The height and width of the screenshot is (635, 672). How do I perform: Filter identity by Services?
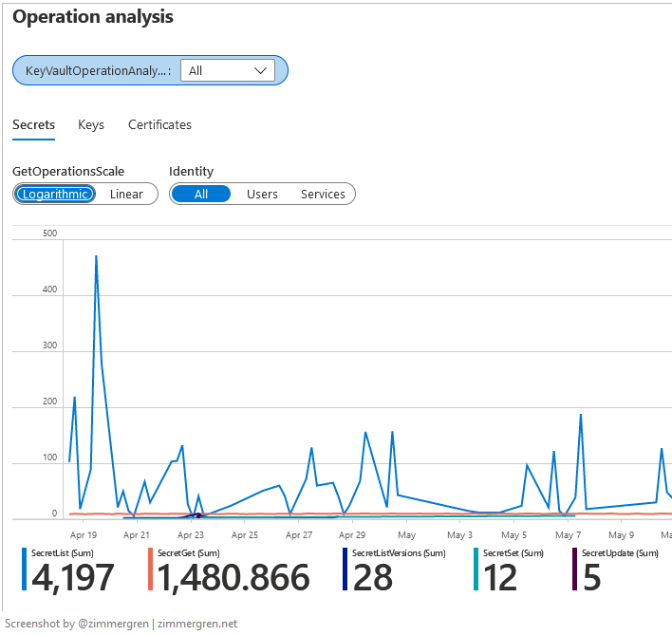tap(323, 194)
